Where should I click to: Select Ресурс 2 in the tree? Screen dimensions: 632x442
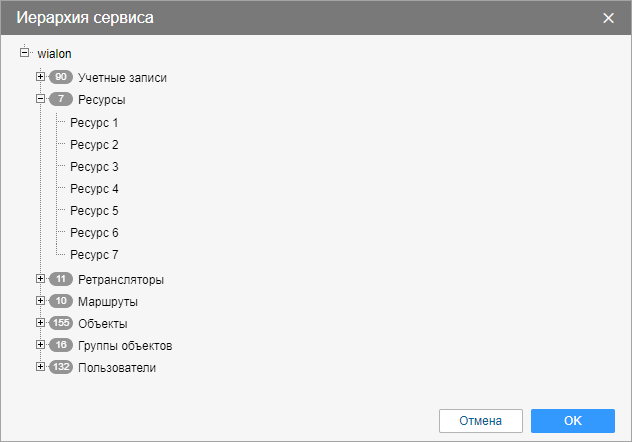[94, 145]
